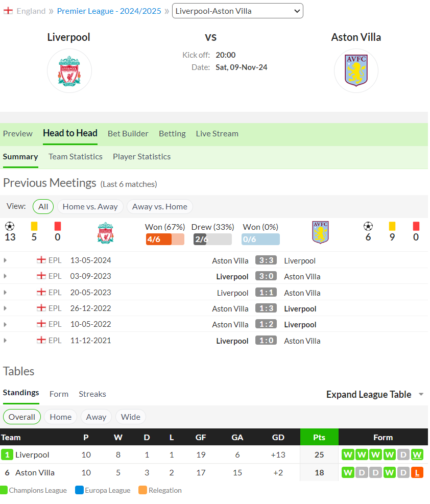Select the Away vs. Home view filter
Image resolution: width=430 pixels, height=504 pixels.
point(160,207)
